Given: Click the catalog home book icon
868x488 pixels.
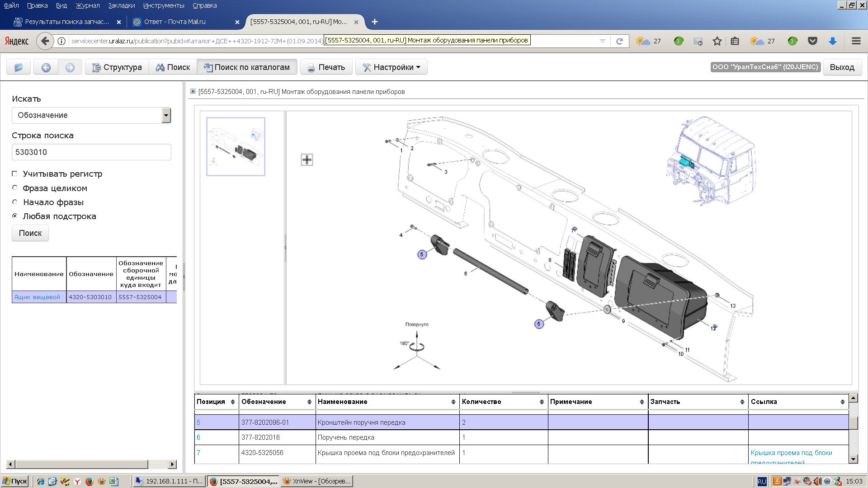Looking at the screenshot, I should pyautogui.click(x=19, y=67).
